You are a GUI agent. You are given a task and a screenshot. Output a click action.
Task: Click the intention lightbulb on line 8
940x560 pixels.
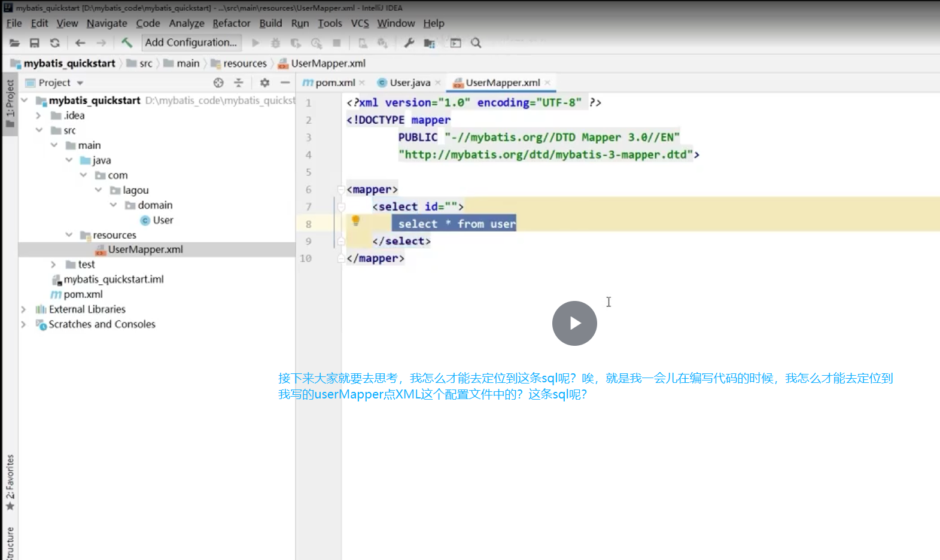pos(355,221)
